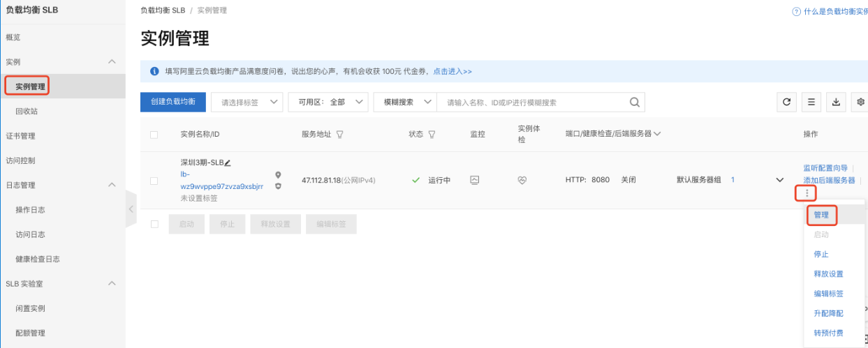Collapse the SLB 实验室 sidebar section

(x=112, y=284)
